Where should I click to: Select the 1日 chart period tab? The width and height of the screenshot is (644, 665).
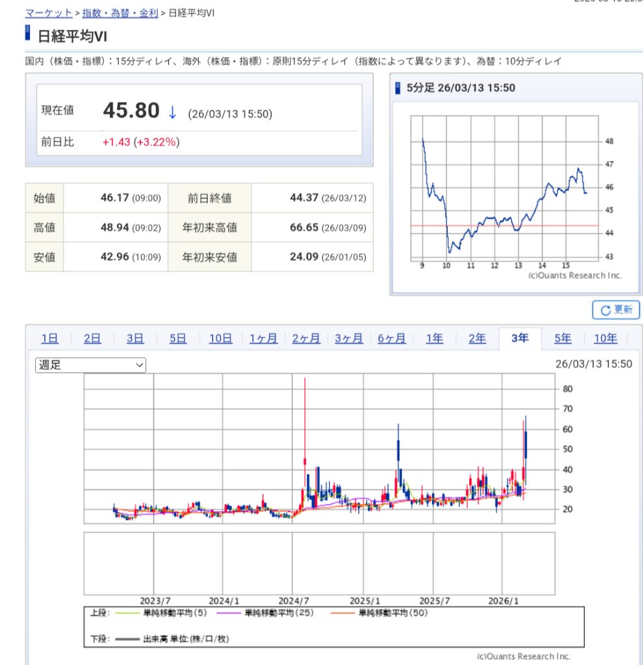[x=49, y=338]
